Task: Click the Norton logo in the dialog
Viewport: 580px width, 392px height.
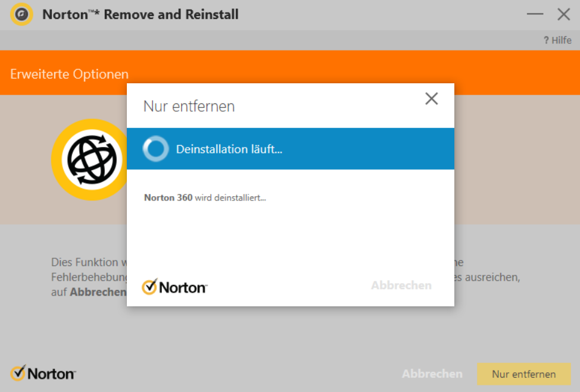Action: [174, 287]
